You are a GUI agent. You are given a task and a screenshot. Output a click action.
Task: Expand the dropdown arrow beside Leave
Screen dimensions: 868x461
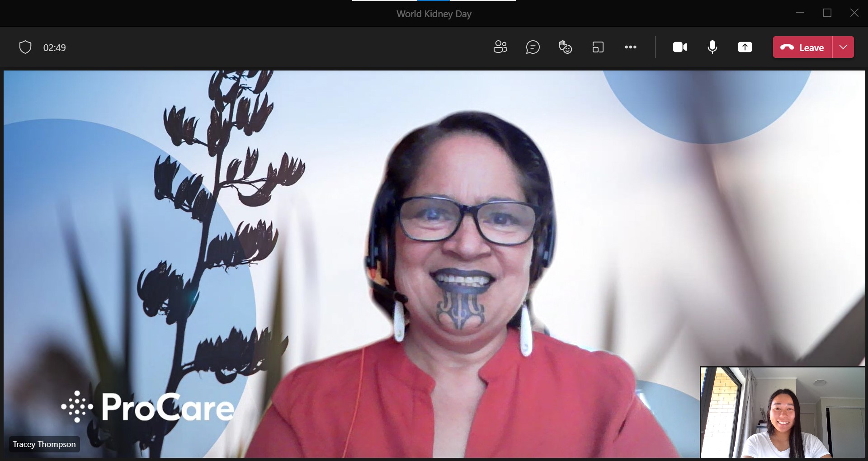843,47
